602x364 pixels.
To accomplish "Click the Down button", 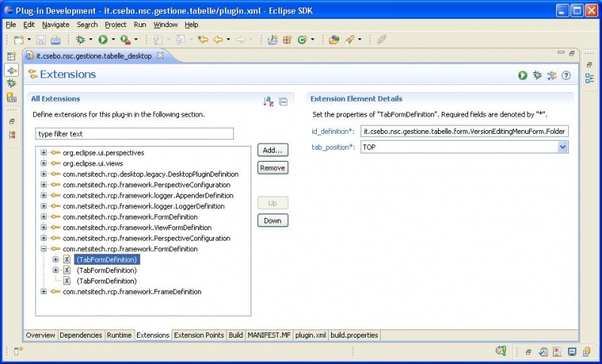I will point(272,221).
